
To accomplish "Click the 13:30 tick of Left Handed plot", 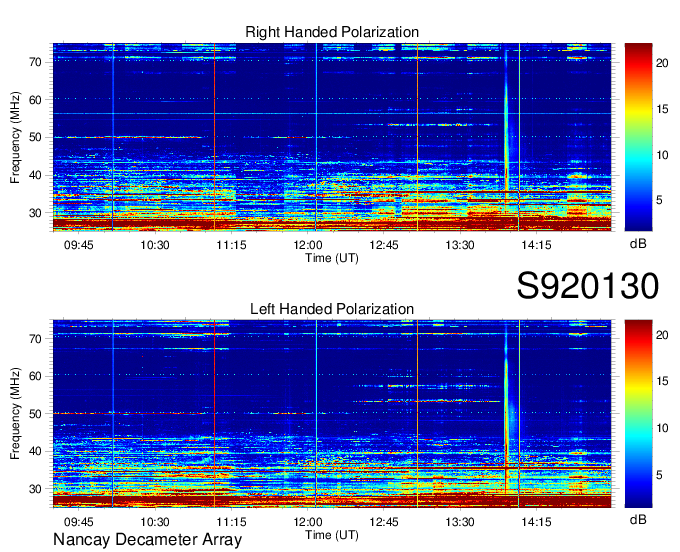I will [460, 521].
